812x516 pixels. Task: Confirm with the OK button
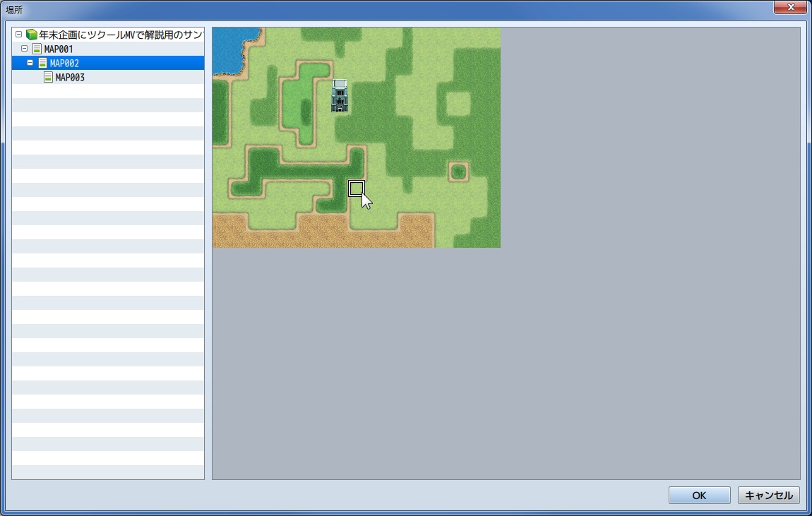tap(699, 496)
